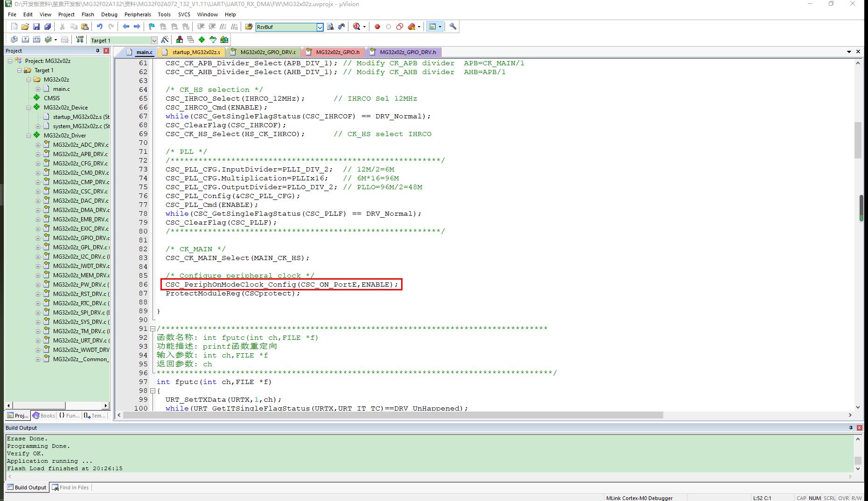This screenshot has width=868, height=501.
Task: Open a file using the folder icon
Action: point(25,27)
